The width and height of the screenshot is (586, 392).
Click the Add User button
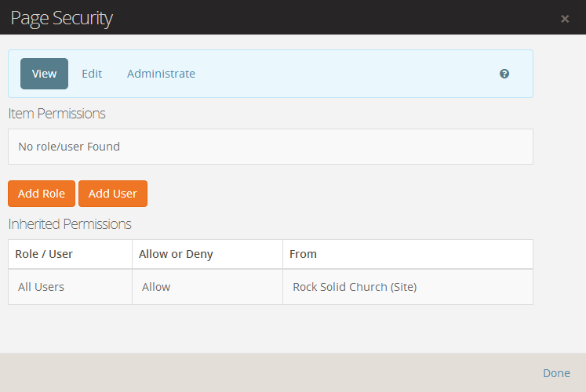click(113, 194)
